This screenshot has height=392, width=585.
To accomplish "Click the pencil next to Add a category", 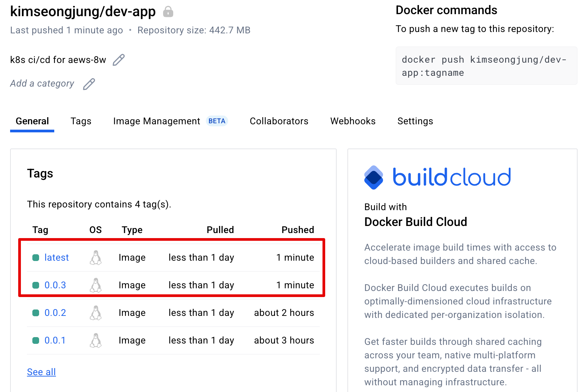I will point(89,84).
